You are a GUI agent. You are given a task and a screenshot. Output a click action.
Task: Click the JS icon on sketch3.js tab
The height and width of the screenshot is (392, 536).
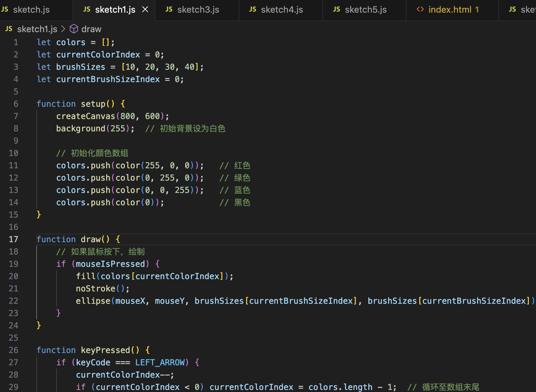point(169,10)
